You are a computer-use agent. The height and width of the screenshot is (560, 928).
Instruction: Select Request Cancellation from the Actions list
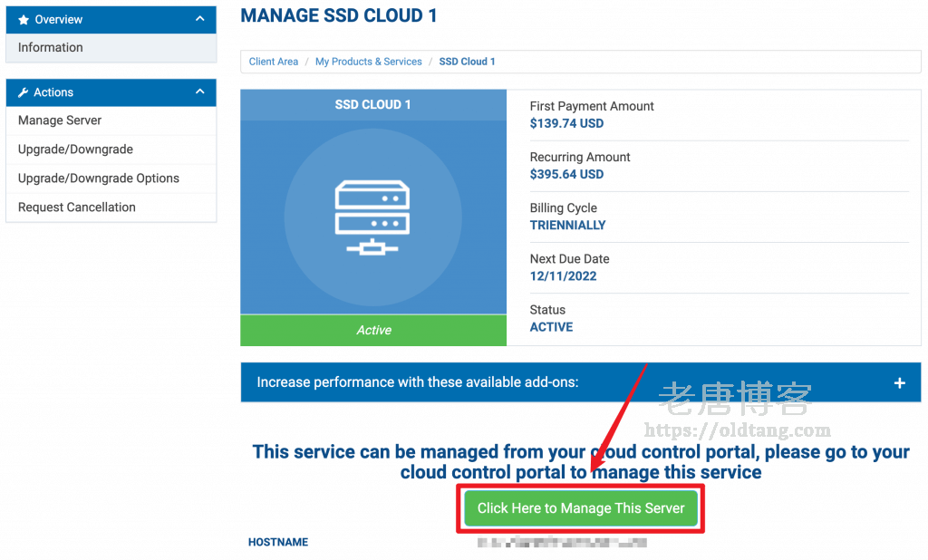pos(77,208)
